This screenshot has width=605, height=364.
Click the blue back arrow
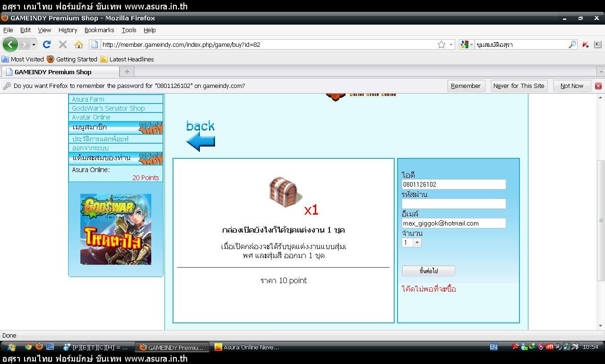(200, 142)
